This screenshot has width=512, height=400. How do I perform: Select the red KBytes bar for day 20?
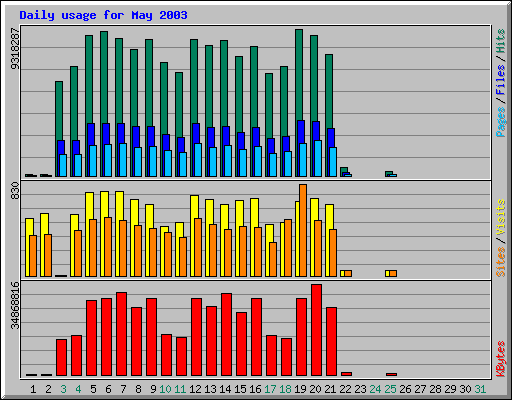(x=317, y=330)
